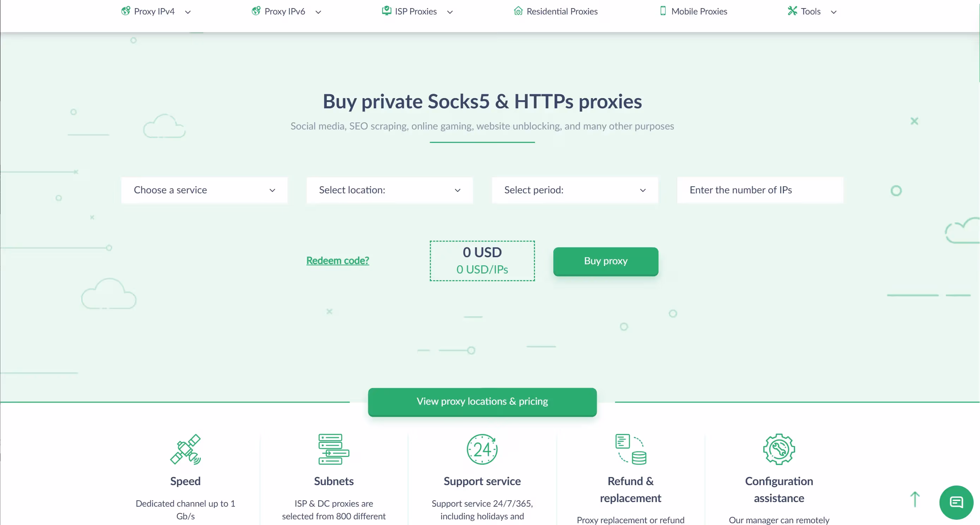Image resolution: width=980 pixels, height=525 pixels.
Task: Expand the Select location dropdown
Action: [x=390, y=190]
